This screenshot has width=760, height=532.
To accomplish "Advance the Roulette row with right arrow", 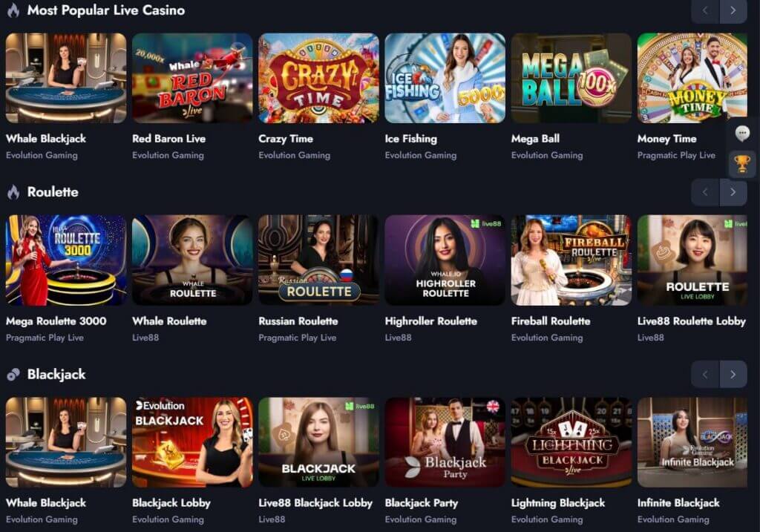I will click(733, 192).
